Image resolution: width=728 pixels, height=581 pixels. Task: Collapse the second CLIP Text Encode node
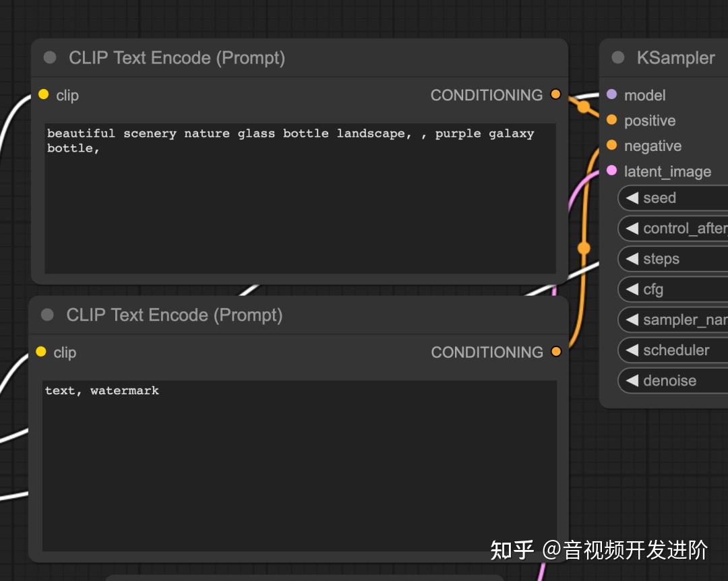(x=47, y=315)
